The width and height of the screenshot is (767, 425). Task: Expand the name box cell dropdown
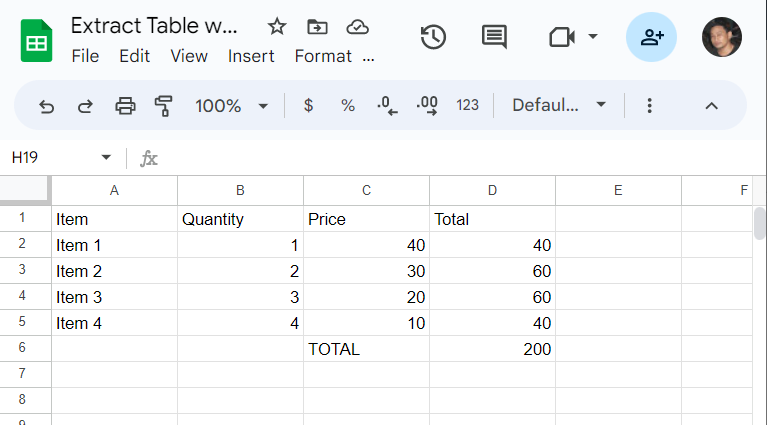pos(106,157)
